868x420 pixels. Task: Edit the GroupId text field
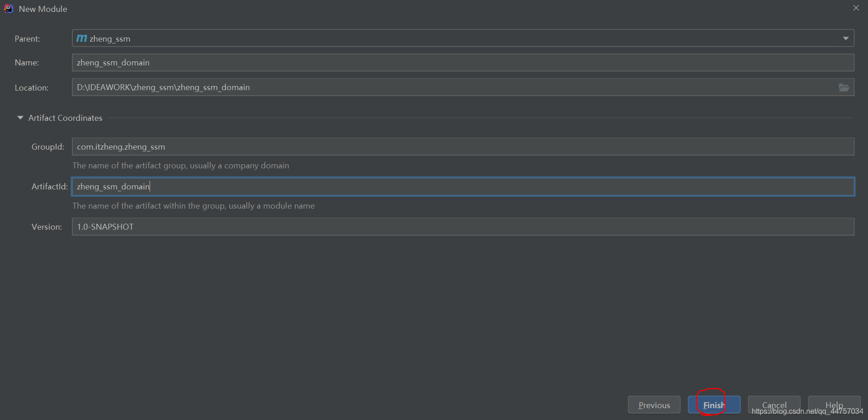(x=463, y=147)
